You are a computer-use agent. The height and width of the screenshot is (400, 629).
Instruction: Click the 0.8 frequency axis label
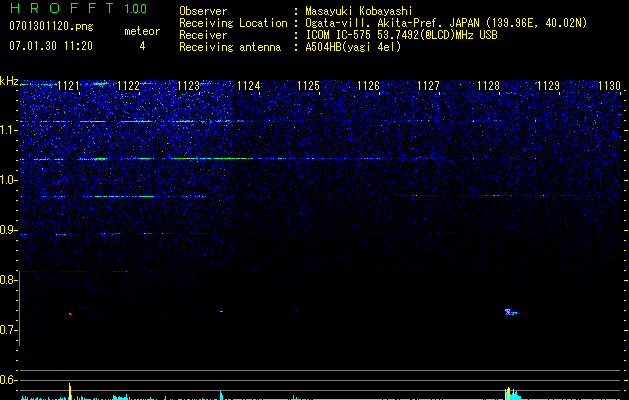[8, 280]
